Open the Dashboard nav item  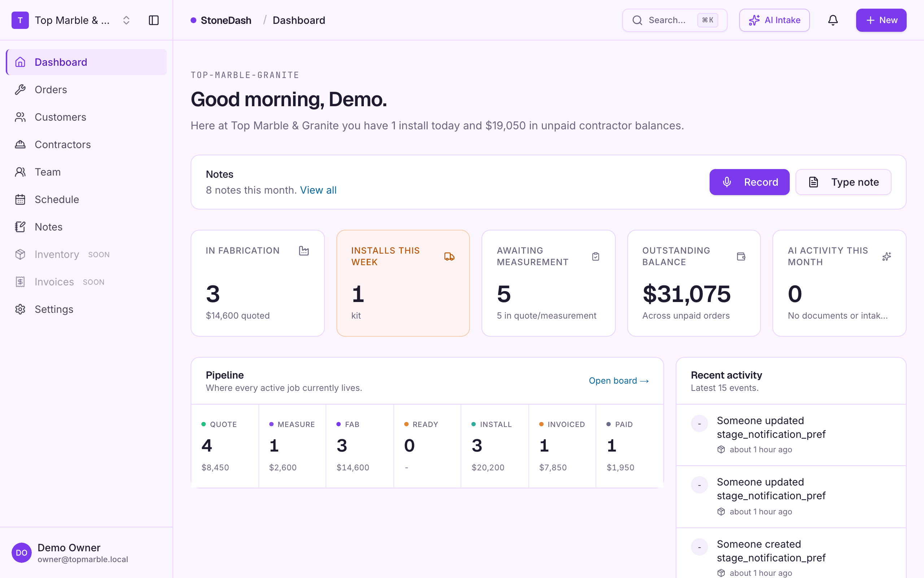[x=86, y=62]
